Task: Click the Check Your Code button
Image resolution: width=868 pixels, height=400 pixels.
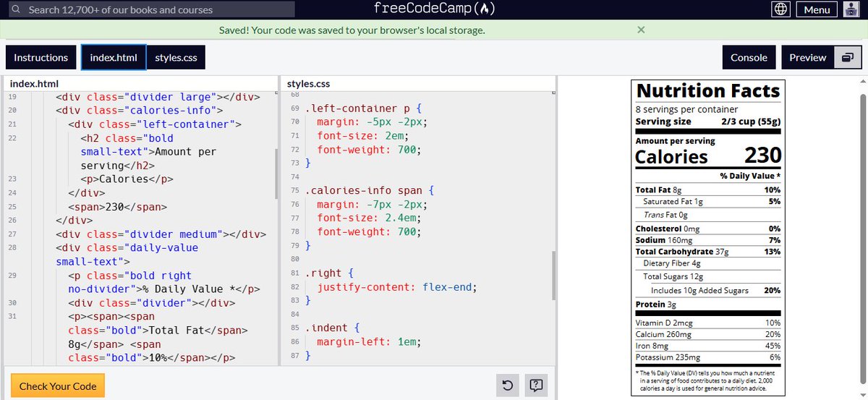Action: (58, 386)
